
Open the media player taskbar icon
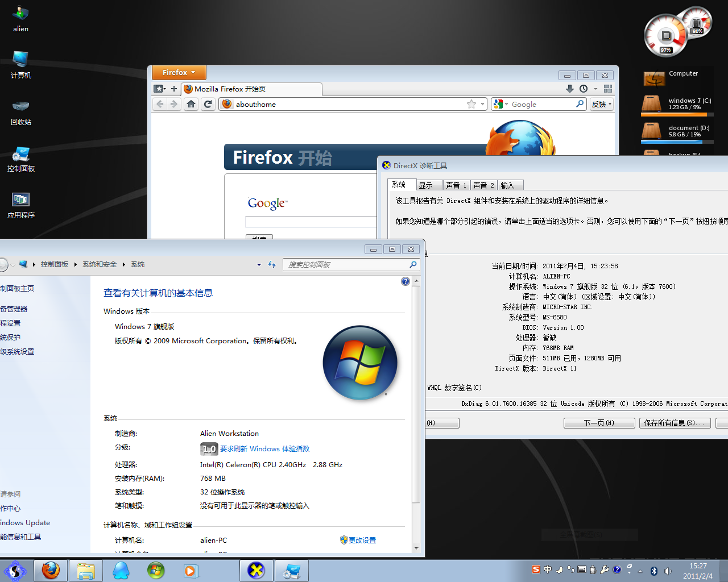tap(191, 571)
